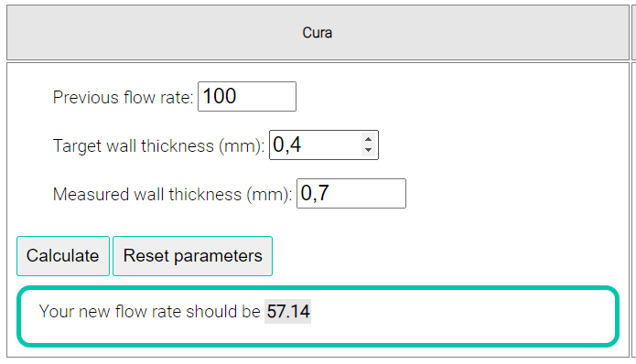Viewport: 636px width, 364px height.
Task: Open the neighboring column header beside Cura
Action: (x=634, y=32)
